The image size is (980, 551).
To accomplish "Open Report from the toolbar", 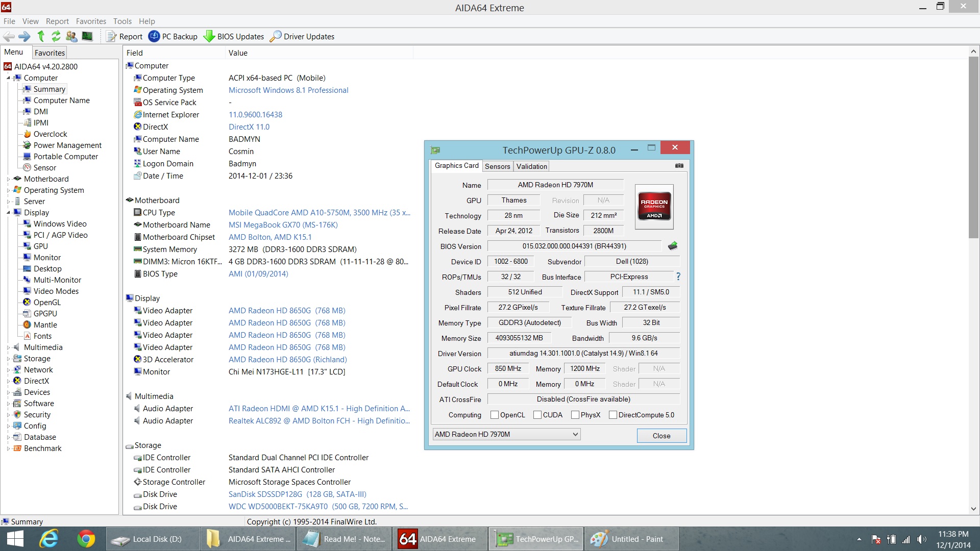I will pos(125,36).
